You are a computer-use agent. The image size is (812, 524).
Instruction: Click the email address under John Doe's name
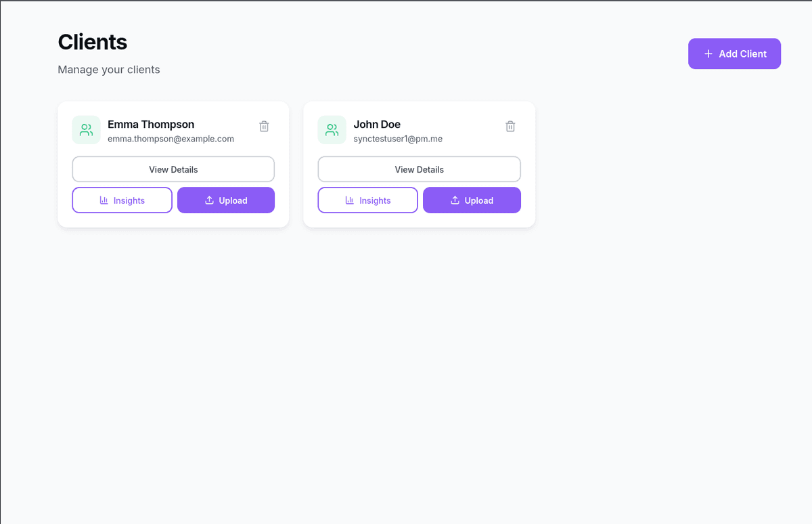(x=398, y=138)
